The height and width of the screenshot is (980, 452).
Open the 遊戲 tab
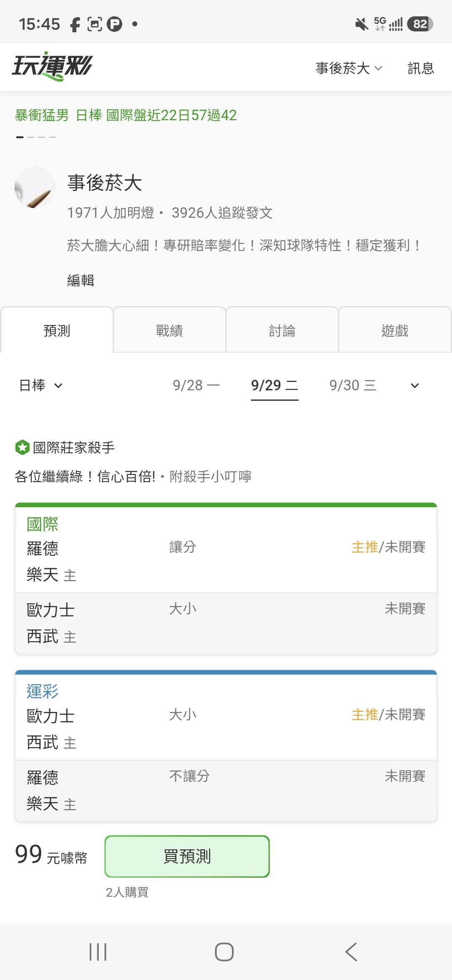tap(395, 330)
